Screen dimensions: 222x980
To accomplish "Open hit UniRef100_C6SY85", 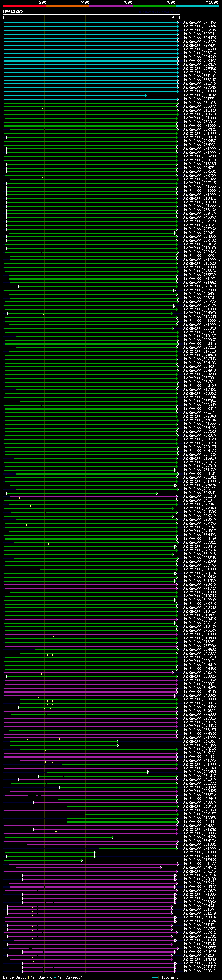I will (x=199, y=30).
